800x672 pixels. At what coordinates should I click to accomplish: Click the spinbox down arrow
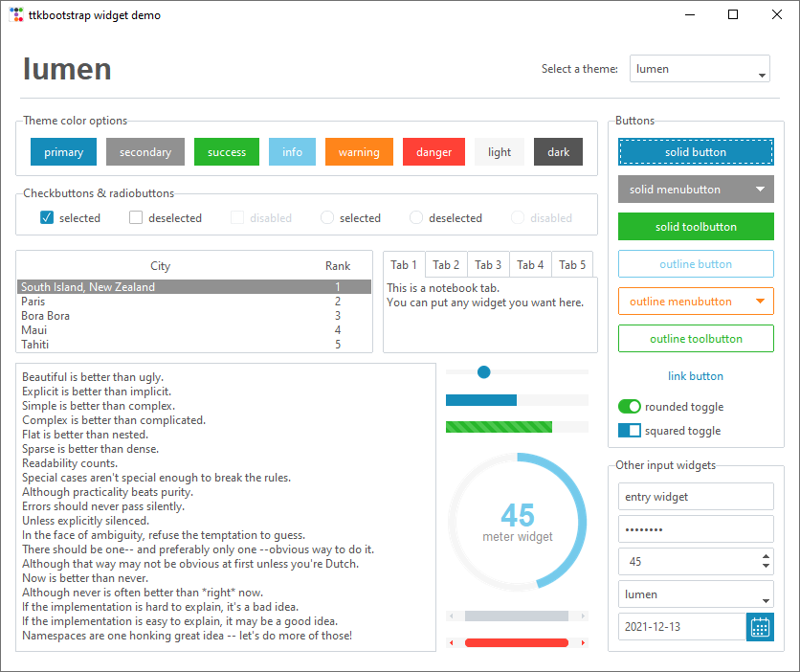(764, 566)
